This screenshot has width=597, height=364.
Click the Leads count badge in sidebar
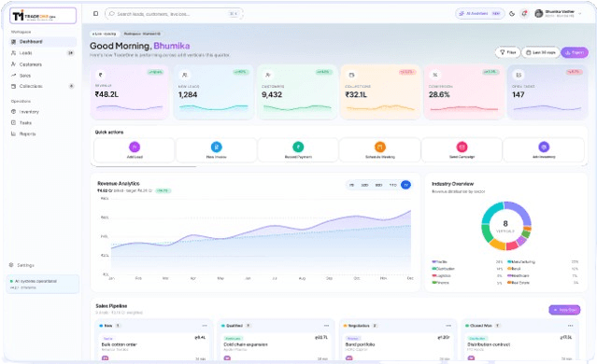point(70,53)
